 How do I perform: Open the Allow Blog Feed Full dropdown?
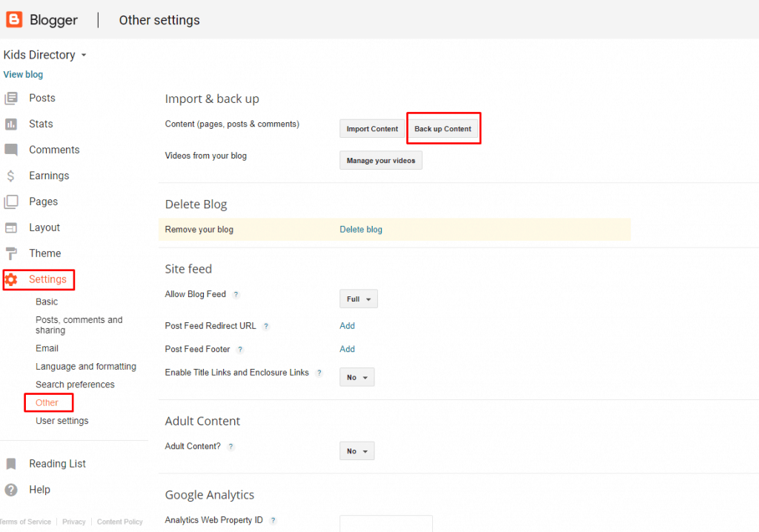358,299
